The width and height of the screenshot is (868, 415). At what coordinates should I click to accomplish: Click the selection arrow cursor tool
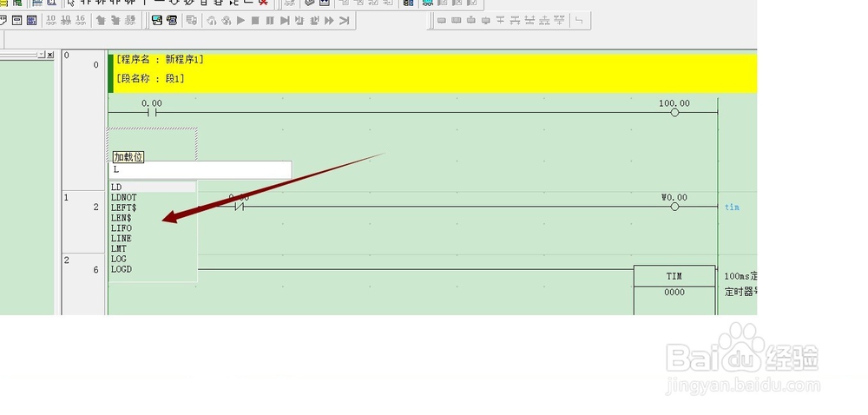coord(70,3)
